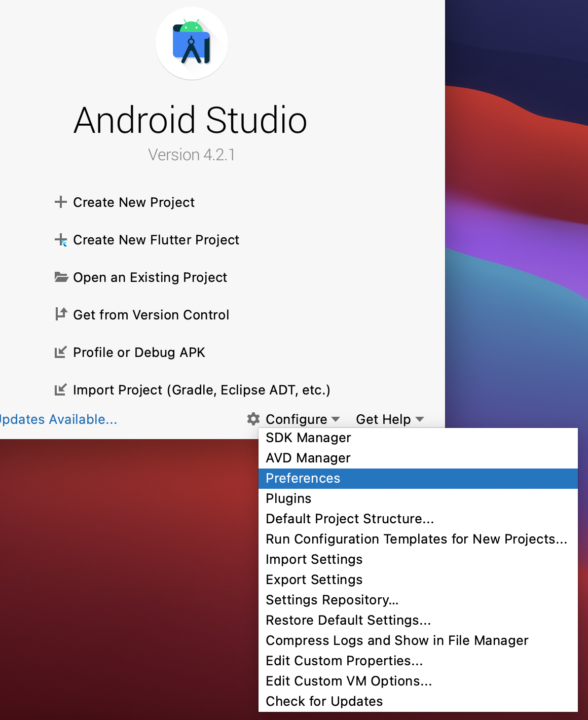Select Preferences in Configure menu
The height and width of the screenshot is (720, 588).
418,478
